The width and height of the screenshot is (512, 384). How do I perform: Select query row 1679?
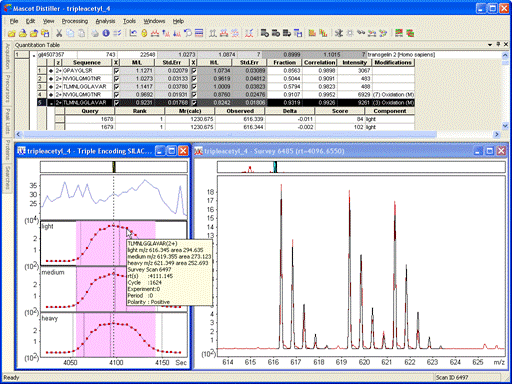(x=235, y=127)
